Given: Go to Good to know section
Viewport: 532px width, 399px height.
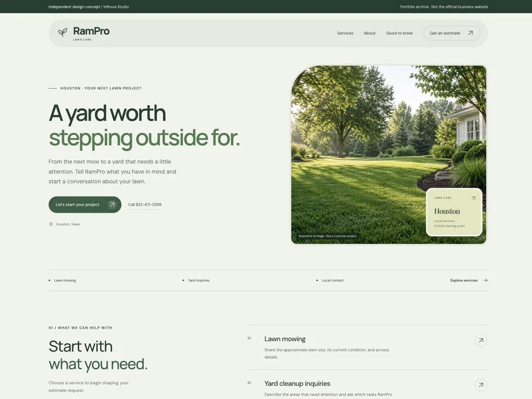Looking at the screenshot, I should click(400, 33).
